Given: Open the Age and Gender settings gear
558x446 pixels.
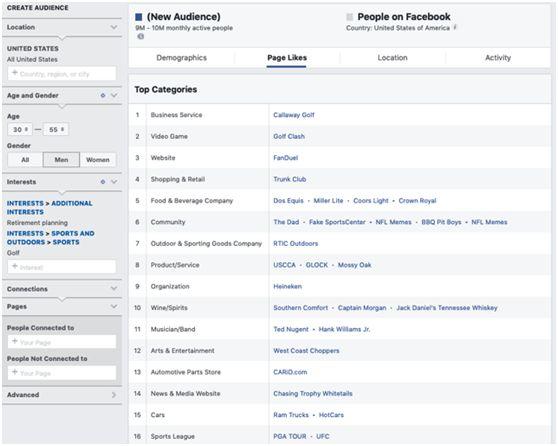Looking at the screenshot, I should (x=103, y=95).
